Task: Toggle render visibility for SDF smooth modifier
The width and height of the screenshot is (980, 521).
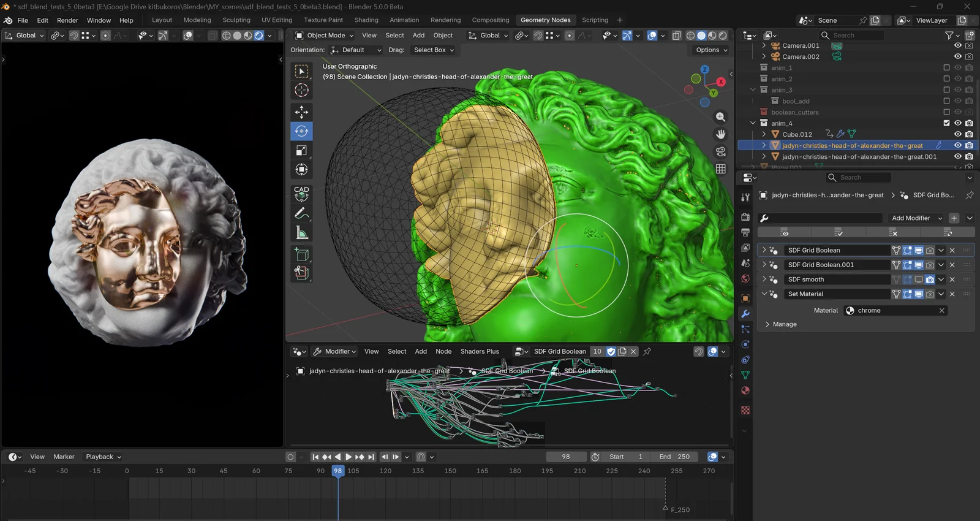Action: [930, 280]
